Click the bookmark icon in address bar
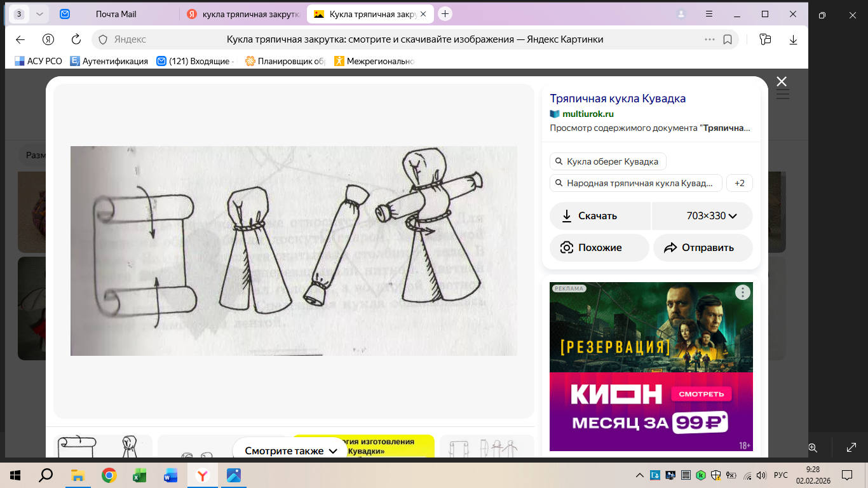 coord(728,39)
